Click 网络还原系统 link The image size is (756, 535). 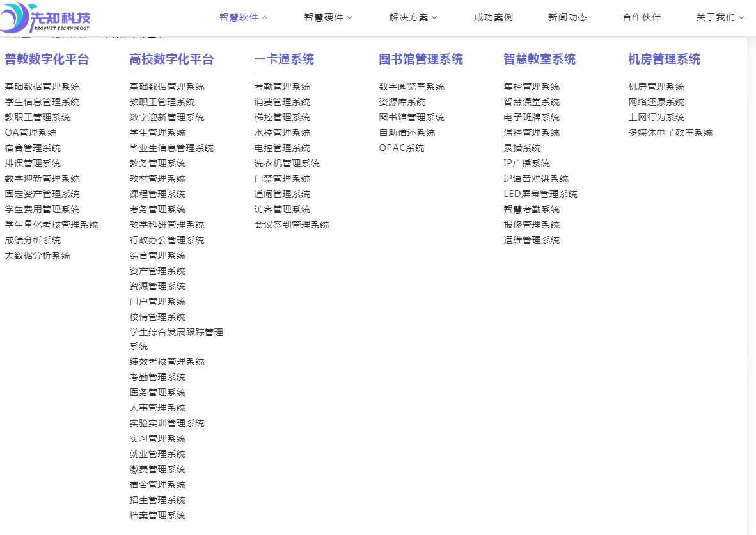click(x=656, y=102)
